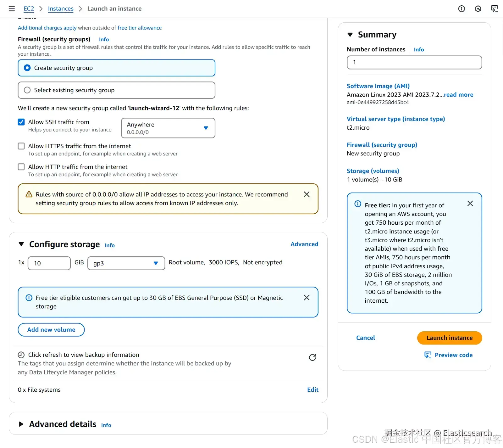Expand the Advanced details section
This screenshot has width=503, height=448.
tap(21, 424)
